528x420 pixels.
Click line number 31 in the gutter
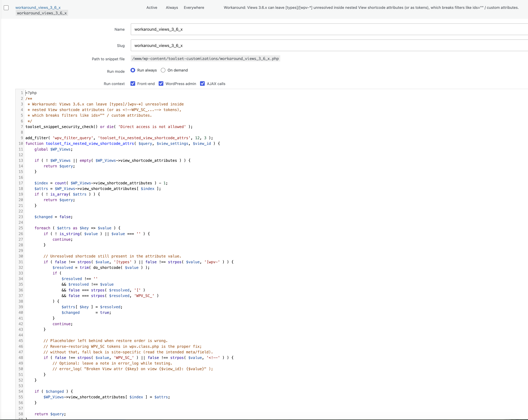[x=21, y=262]
